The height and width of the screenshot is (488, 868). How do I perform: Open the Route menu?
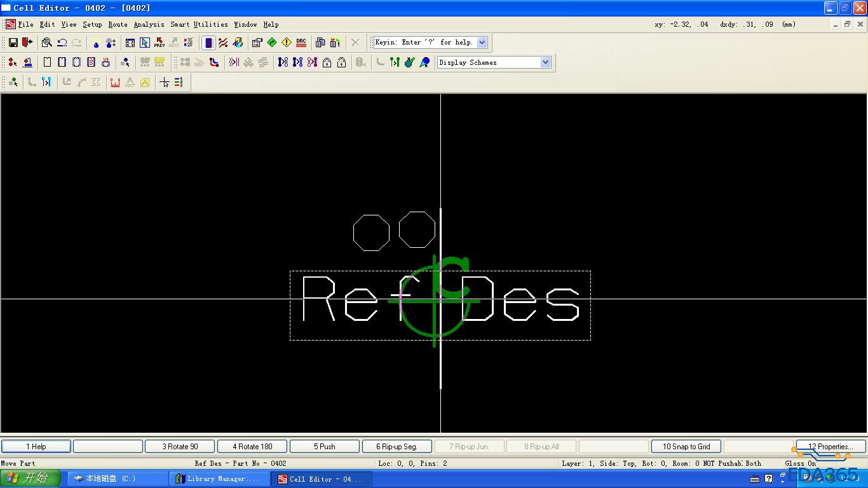coord(118,25)
